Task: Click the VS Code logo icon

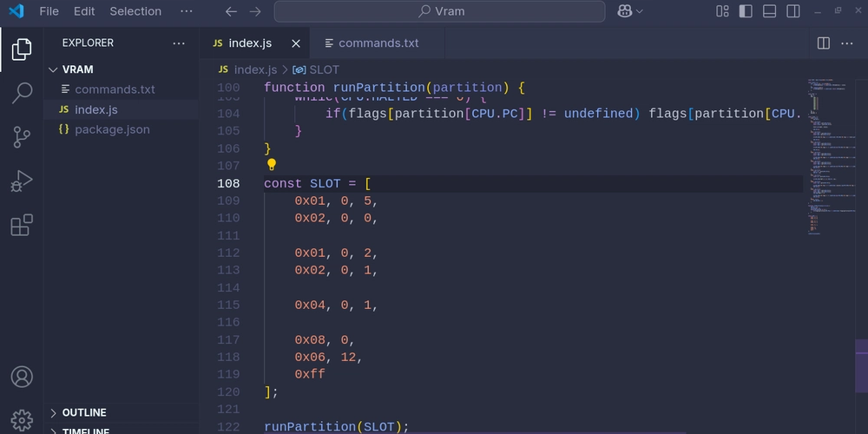Action: pos(16,11)
